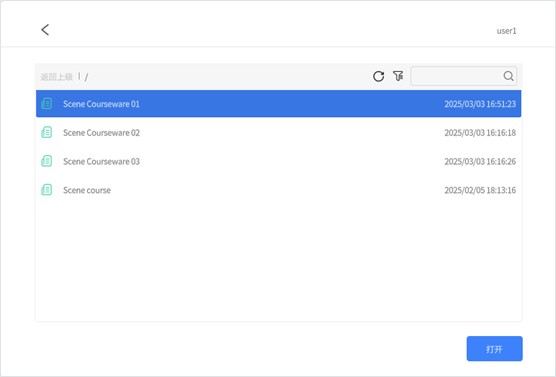The height and width of the screenshot is (377, 556).
Task: Select the Scene Courseware 03 entry
Action: click(x=278, y=161)
